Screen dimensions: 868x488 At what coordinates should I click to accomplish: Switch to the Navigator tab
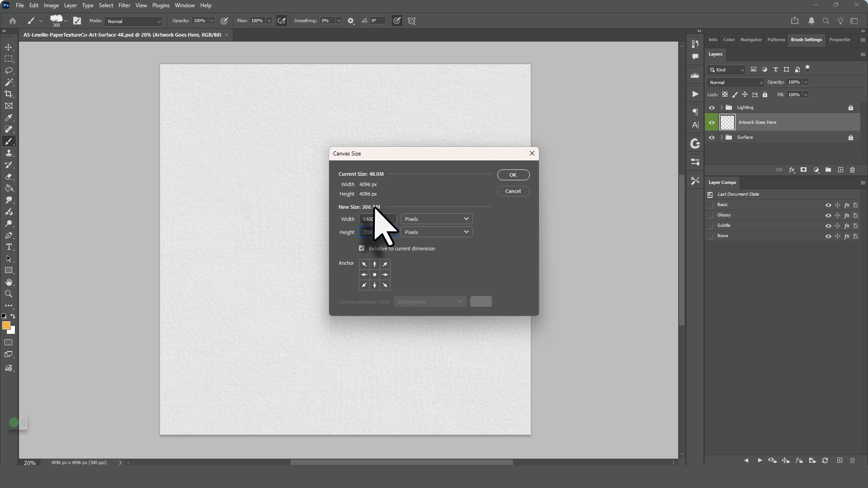[x=750, y=40]
